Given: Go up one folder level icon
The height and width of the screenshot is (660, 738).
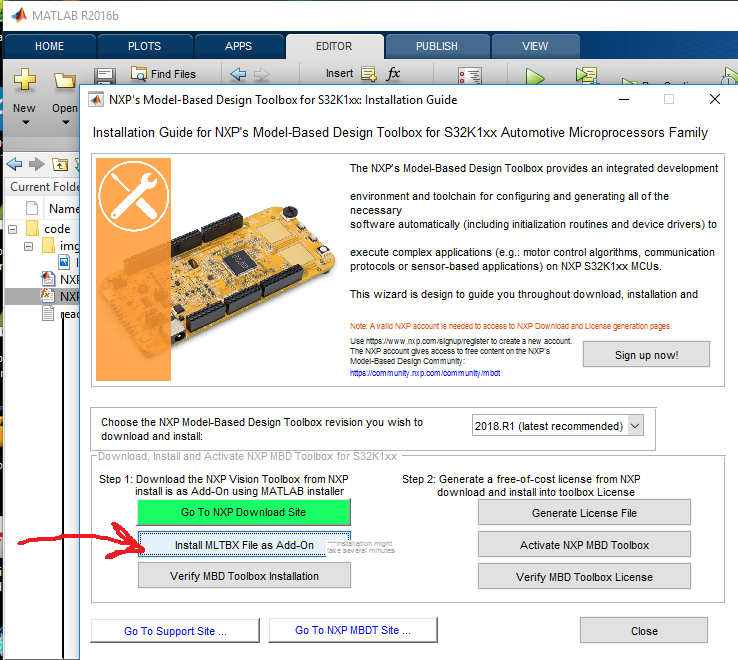Looking at the screenshot, I should [60, 164].
